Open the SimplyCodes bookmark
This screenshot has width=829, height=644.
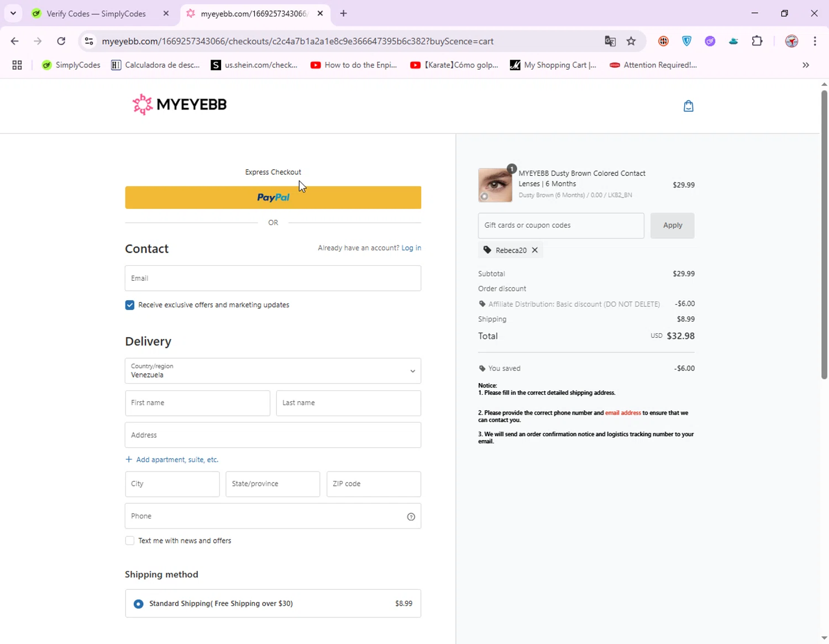point(71,65)
